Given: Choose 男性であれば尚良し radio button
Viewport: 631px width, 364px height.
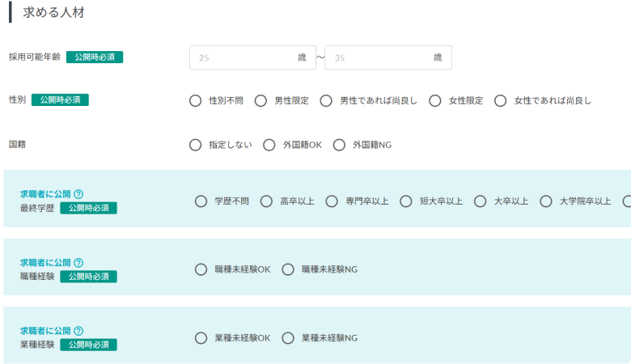Looking at the screenshot, I should pyautogui.click(x=326, y=101).
